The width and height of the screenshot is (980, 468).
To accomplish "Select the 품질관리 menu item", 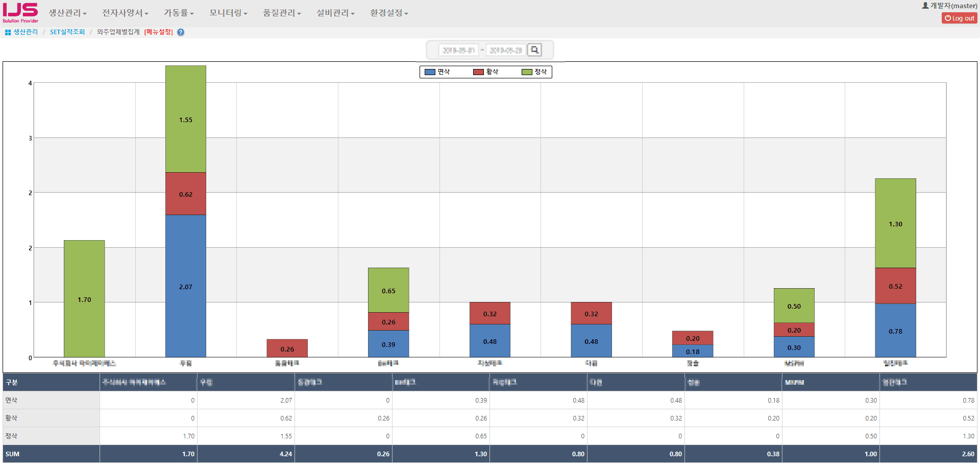I will click(x=282, y=13).
